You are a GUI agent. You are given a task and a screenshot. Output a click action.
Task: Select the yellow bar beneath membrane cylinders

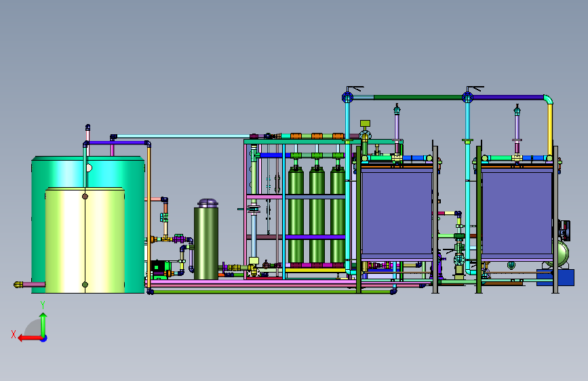(315, 270)
